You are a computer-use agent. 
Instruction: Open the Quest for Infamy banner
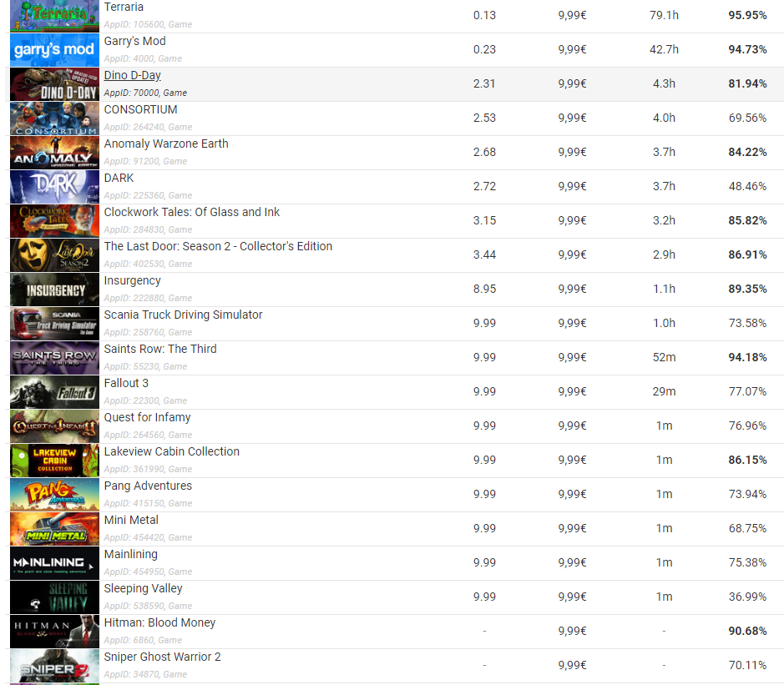click(54, 426)
